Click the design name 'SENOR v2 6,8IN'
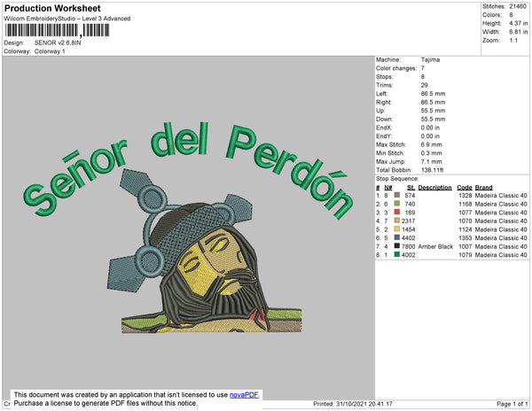 point(58,43)
